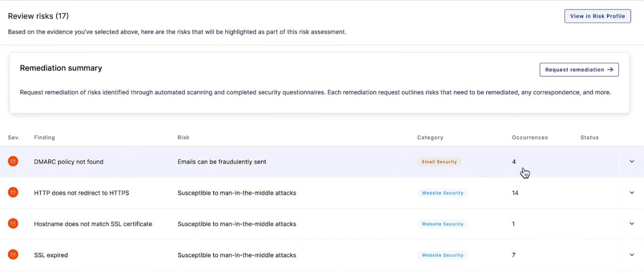This screenshot has width=644, height=274.
Task: Select Website Security badge on SSL expired row
Action: pos(442,255)
